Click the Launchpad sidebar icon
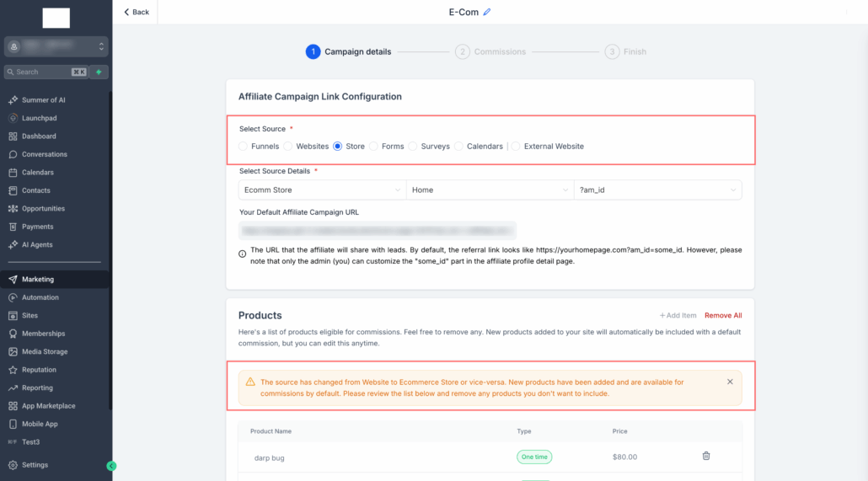 pyautogui.click(x=13, y=118)
